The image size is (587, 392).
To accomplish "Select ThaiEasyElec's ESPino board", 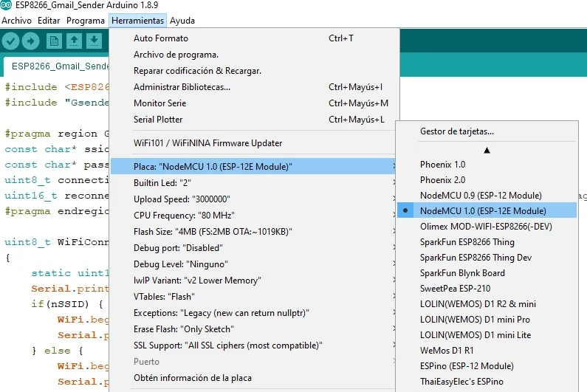I will 487,382.
